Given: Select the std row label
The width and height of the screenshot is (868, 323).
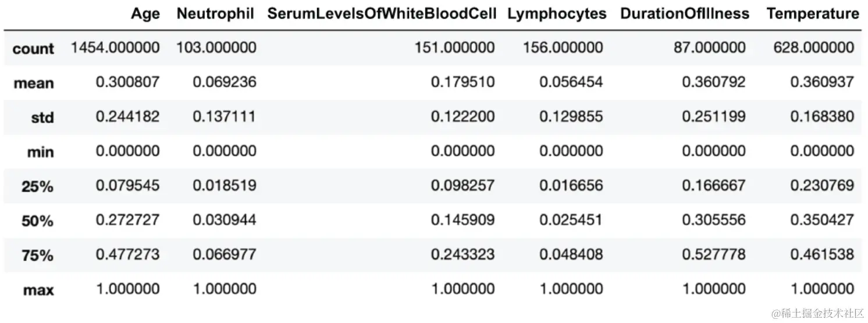Looking at the screenshot, I should (42, 117).
